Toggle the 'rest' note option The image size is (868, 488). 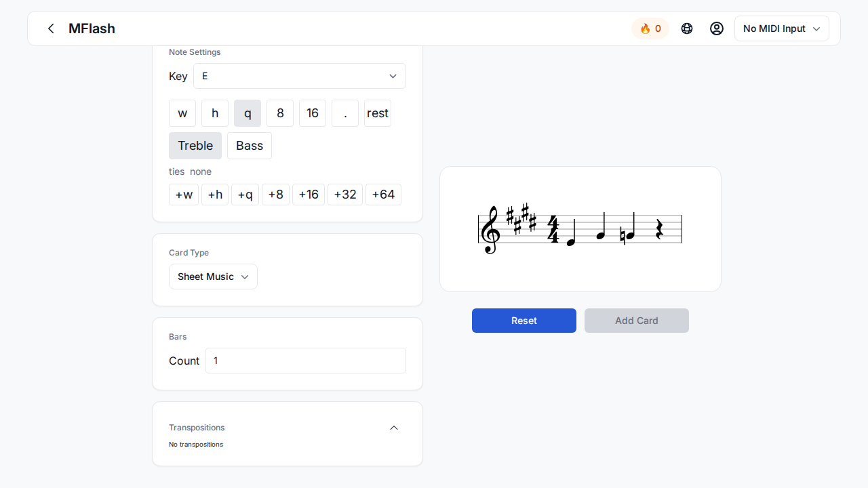pos(378,113)
